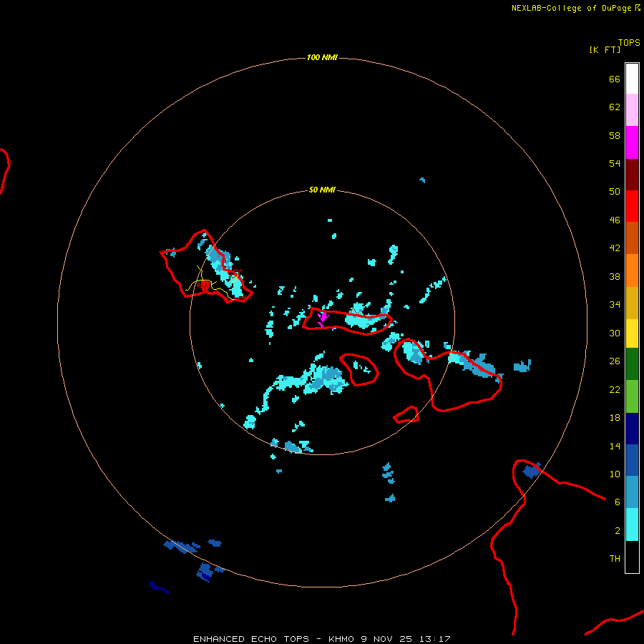Click the 34 value on the scale

pyautogui.click(x=615, y=304)
